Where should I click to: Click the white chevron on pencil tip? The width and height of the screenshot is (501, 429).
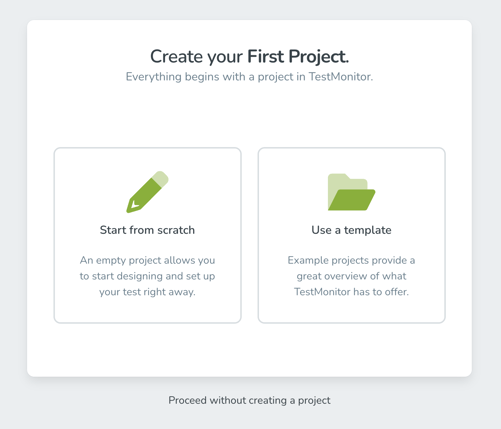pyautogui.click(x=135, y=204)
